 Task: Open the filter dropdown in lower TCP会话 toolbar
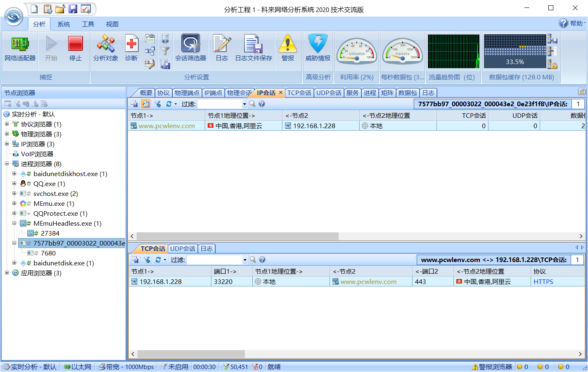tap(245, 260)
